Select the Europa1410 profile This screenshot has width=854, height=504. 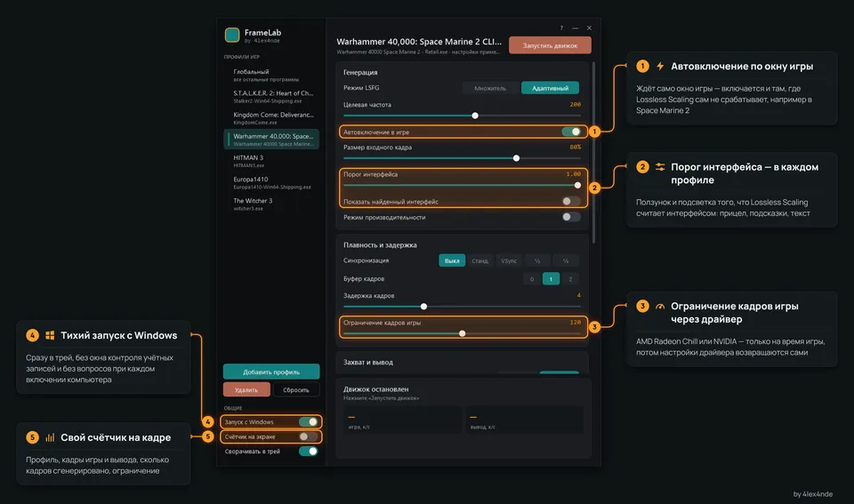pyautogui.click(x=271, y=182)
